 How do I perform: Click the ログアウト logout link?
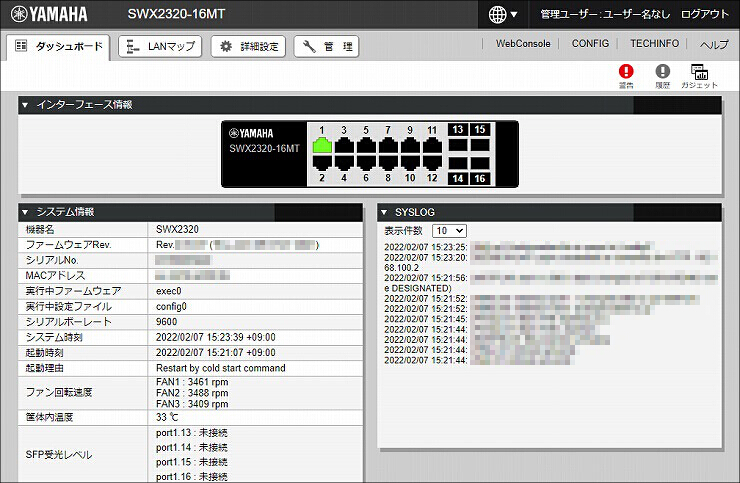[x=705, y=14]
